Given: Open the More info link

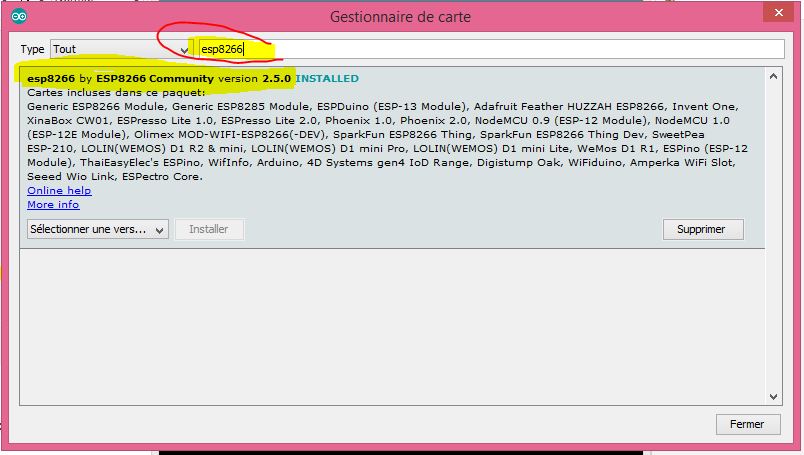Looking at the screenshot, I should coord(53,204).
